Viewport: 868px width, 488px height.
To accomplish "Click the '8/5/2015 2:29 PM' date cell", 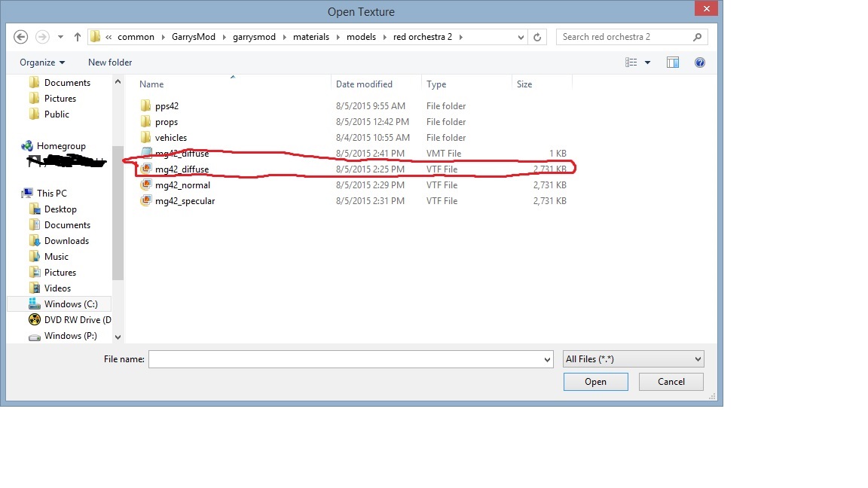I will [370, 185].
